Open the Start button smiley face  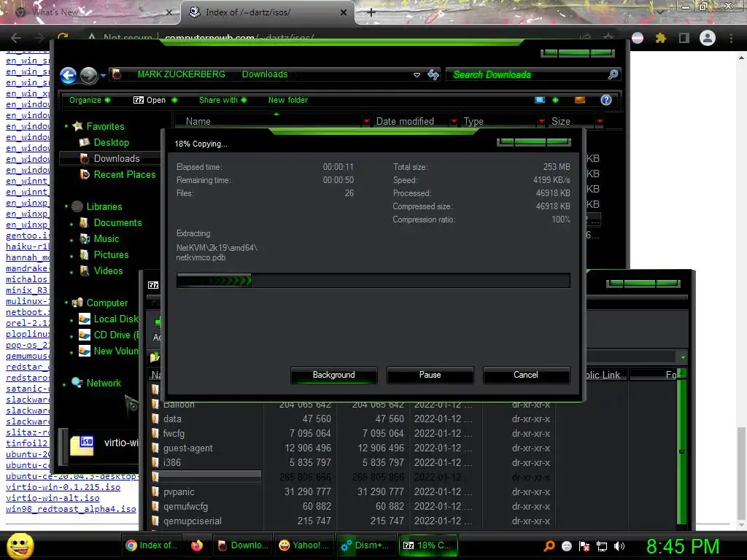(20, 545)
